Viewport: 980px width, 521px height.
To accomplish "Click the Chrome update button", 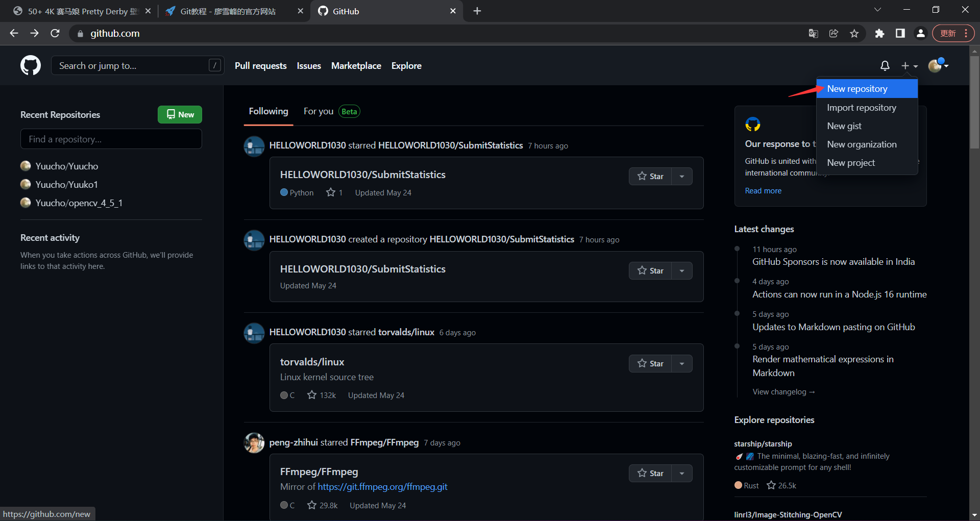I will tap(953, 33).
